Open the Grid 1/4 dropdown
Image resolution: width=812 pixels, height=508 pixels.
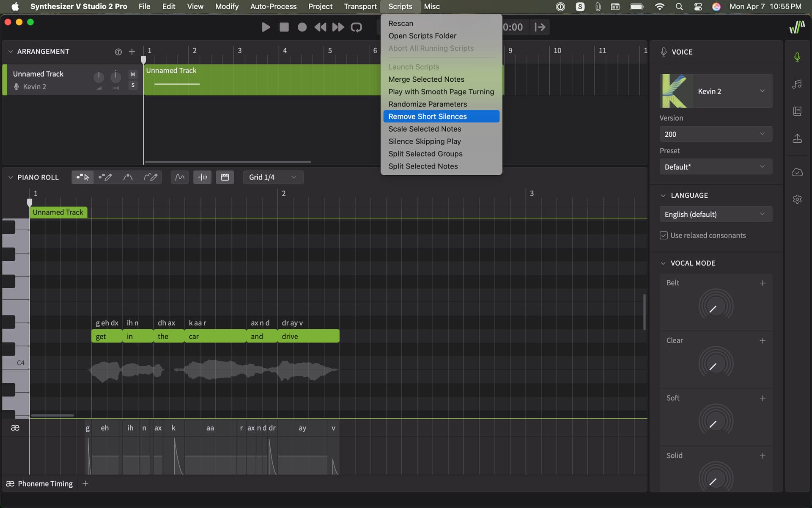273,177
